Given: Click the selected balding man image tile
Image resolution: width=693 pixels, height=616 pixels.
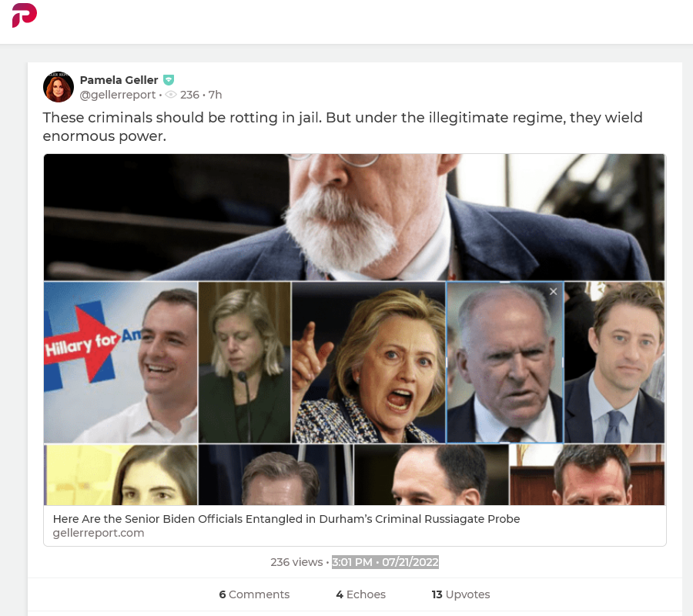Looking at the screenshot, I should pyautogui.click(x=504, y=363).
